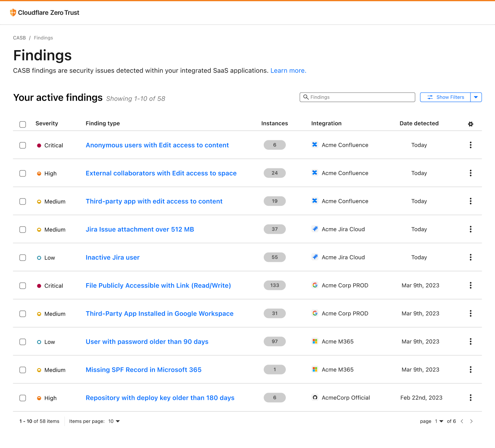Click the '1 - 10 of 58 items' label
495x448 pixels.
(x=39, y=421)
